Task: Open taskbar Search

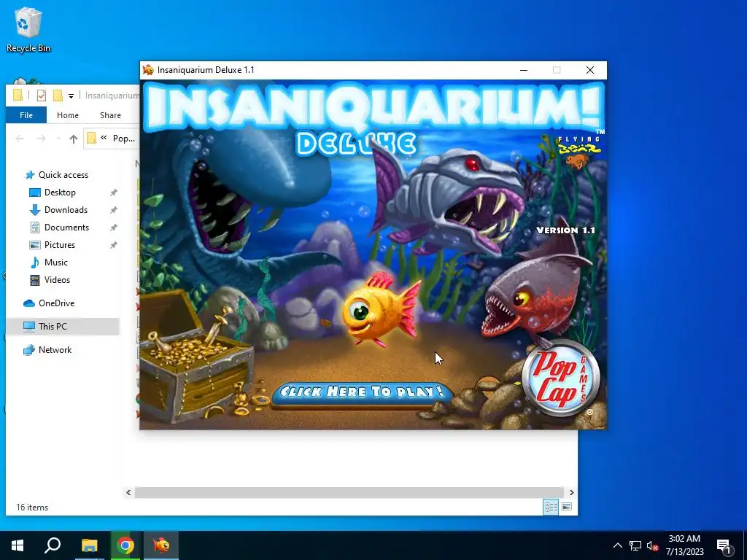Action: tap(53, 545)
